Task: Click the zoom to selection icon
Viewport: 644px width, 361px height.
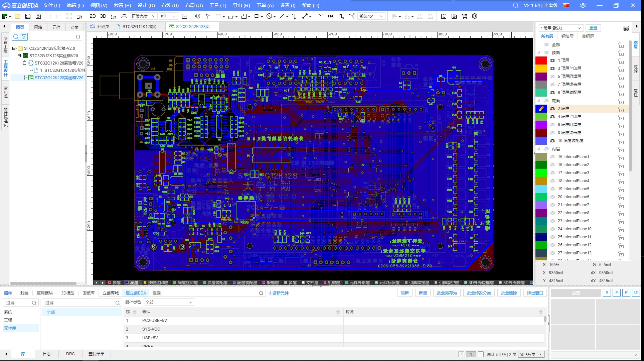Action: click(114, 16)
